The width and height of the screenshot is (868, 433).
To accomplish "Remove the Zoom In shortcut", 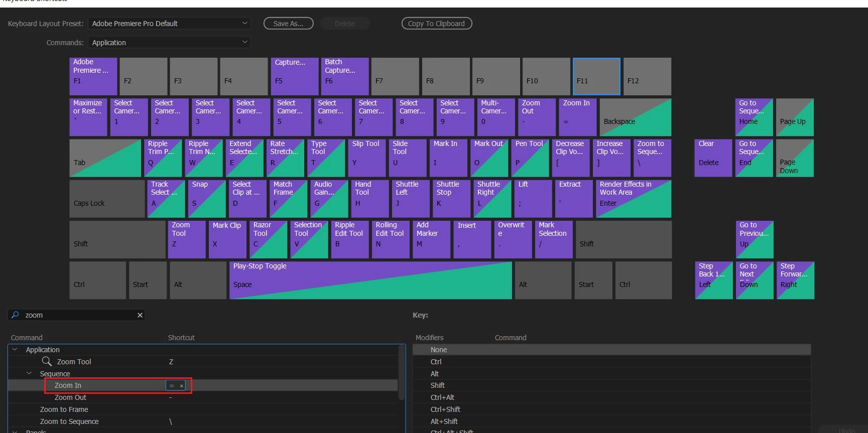I will (x=182, y=385).
